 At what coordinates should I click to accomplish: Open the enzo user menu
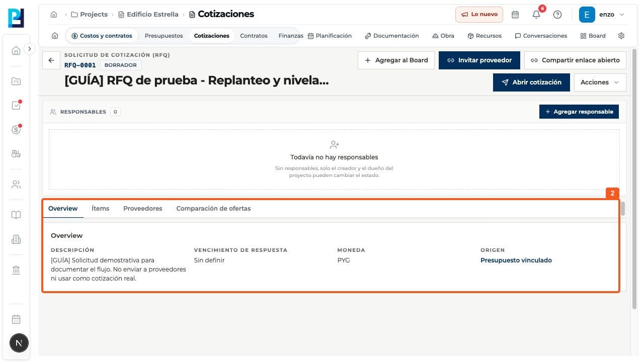pyautogui.click(x=602, y=15)
